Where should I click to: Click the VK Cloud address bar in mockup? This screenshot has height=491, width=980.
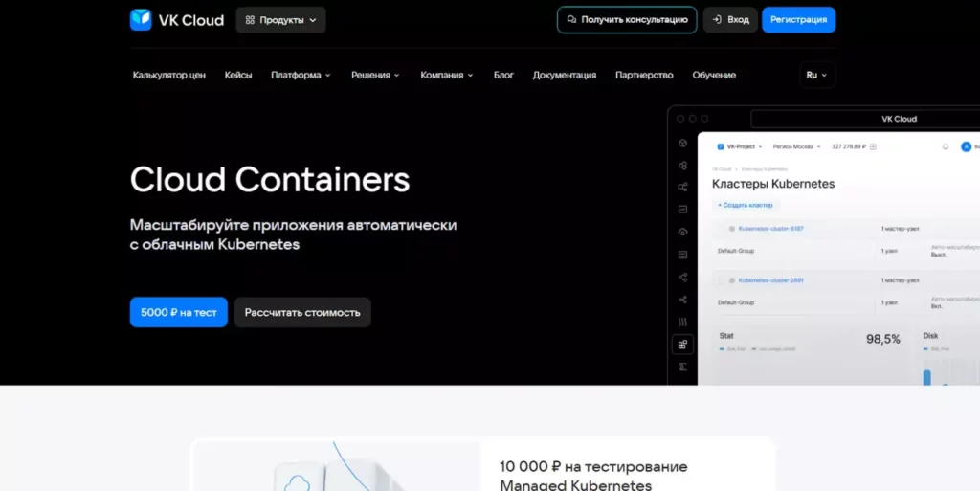tap(865, 119)
